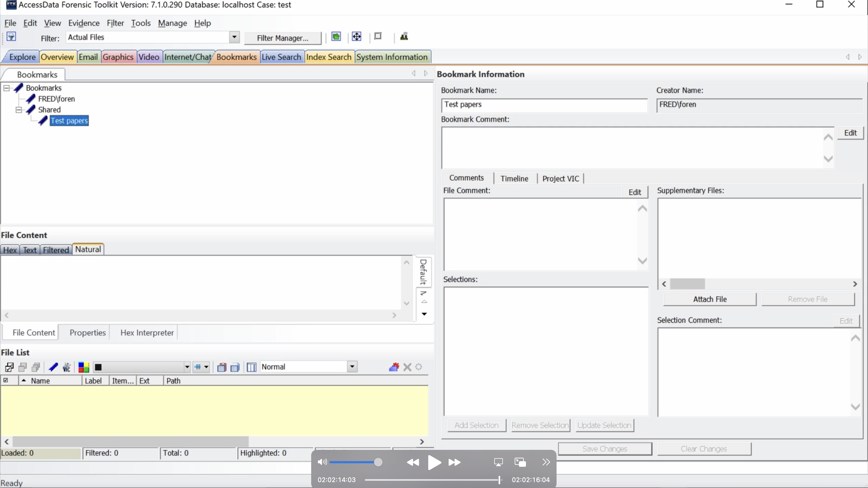
Task: Click the volume slider in the video player
Action: pos(356,462)
